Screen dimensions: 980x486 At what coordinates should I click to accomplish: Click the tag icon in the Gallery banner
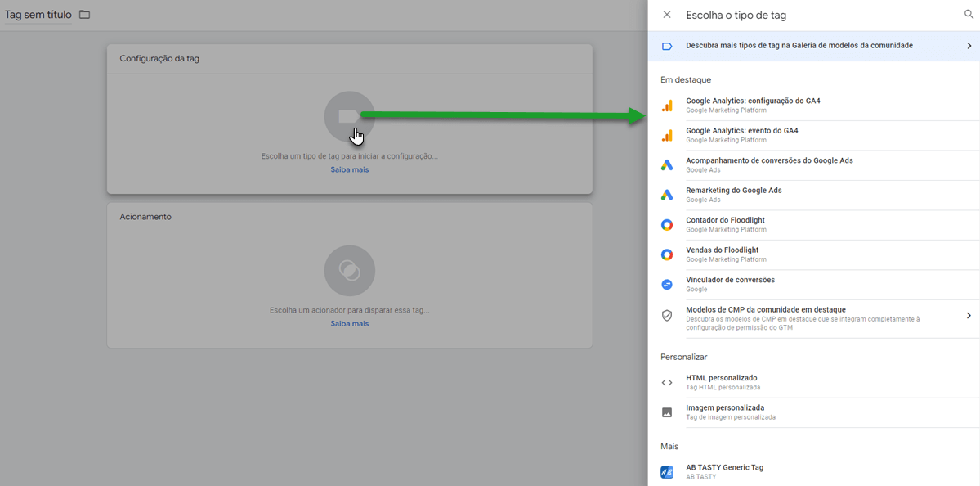pos(667,46)
